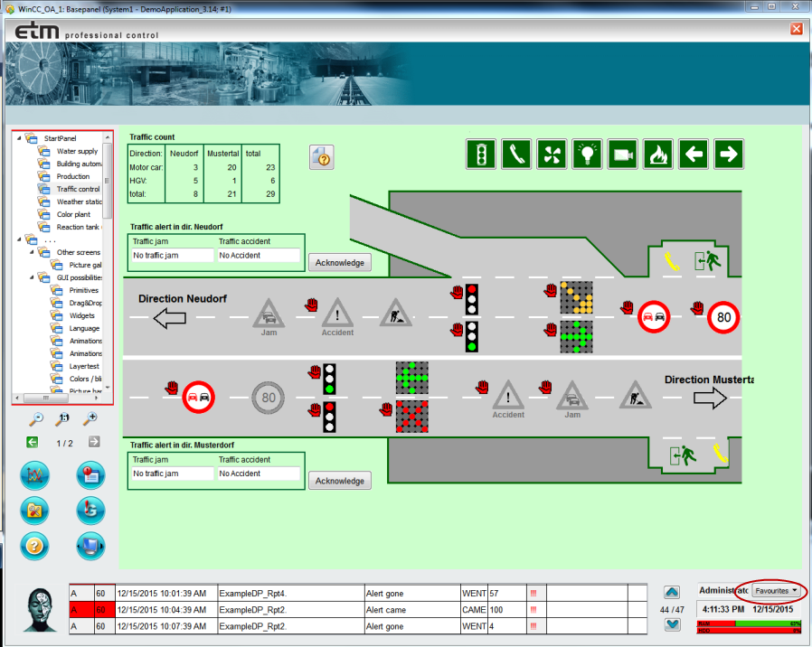Screen dimensions: 812x647
Task: Select the light bulb lighting icon
Action: click(587, 155)
